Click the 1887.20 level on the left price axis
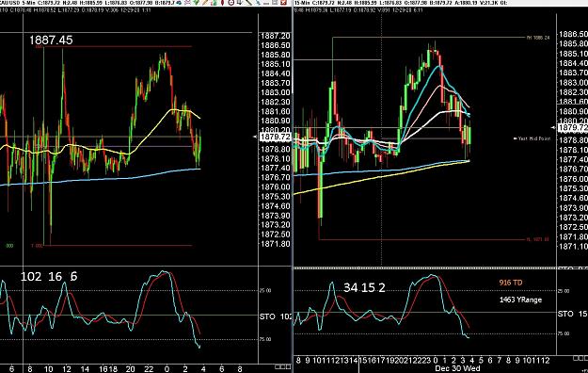The width and height of the screenshot is (588, 373). (276, 36)
